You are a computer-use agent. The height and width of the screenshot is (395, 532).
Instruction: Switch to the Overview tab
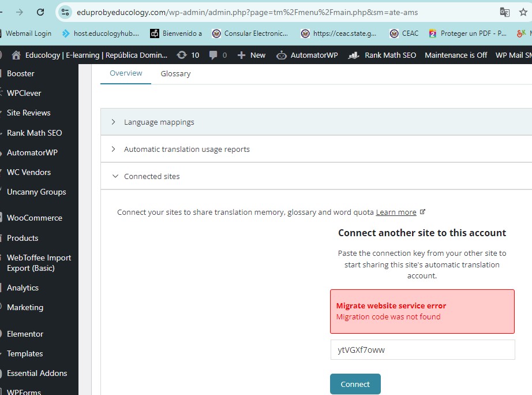(x=126, y=73)
